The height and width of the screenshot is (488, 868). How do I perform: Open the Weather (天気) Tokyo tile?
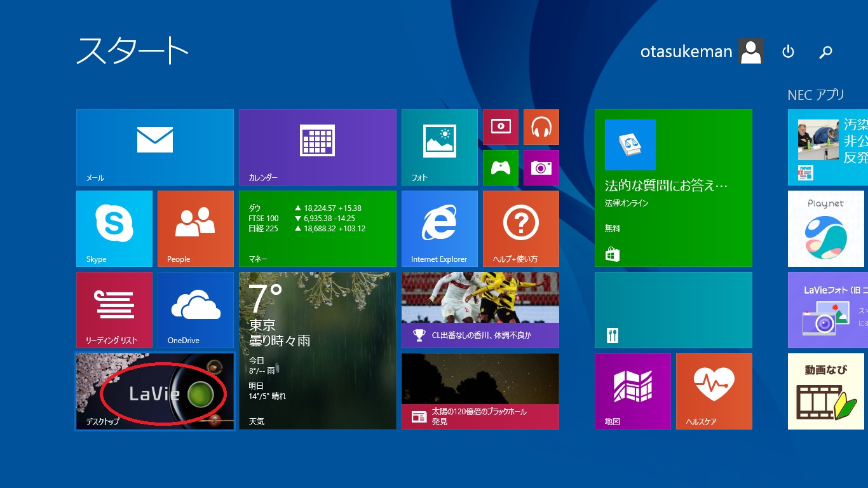point(318,351)
